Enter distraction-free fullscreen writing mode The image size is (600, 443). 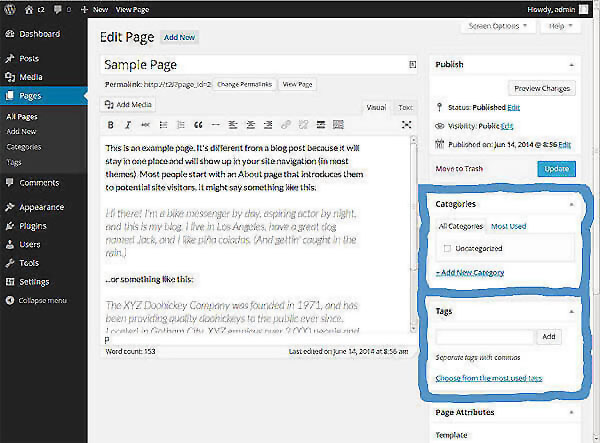point(406,125)
